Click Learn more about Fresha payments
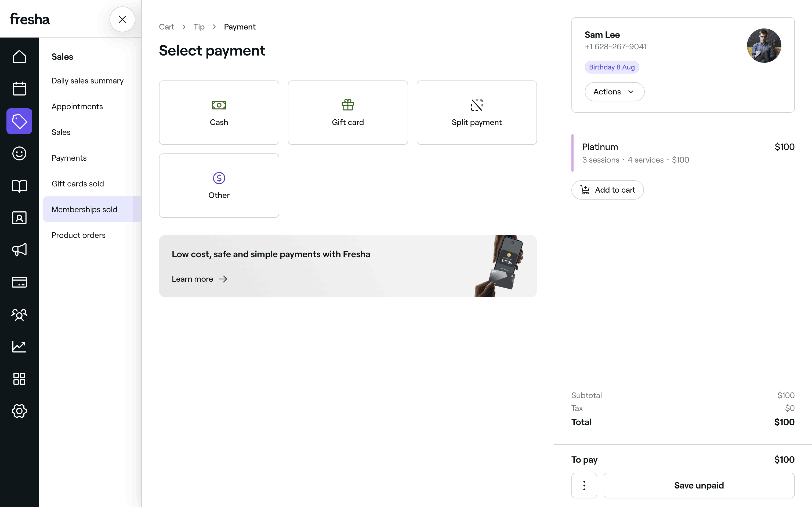The width and height of the screenshot is (812, 507). [x=199, y=279]
